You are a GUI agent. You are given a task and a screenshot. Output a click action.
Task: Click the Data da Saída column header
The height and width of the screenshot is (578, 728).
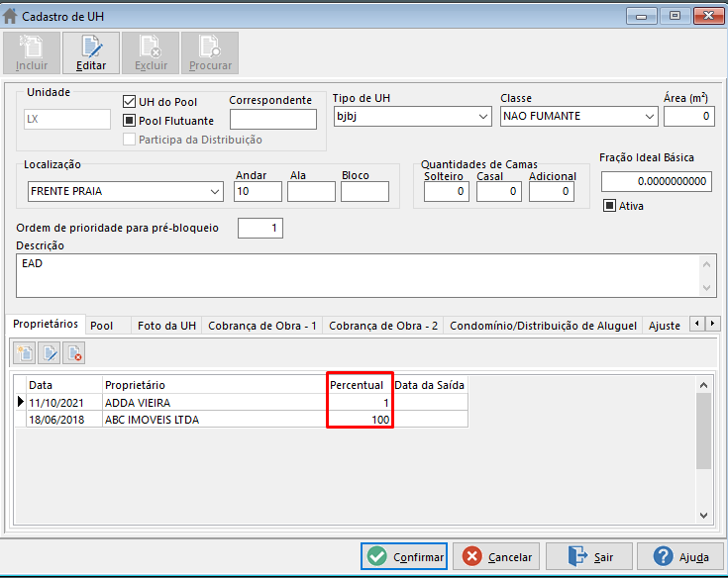[430, 385]
